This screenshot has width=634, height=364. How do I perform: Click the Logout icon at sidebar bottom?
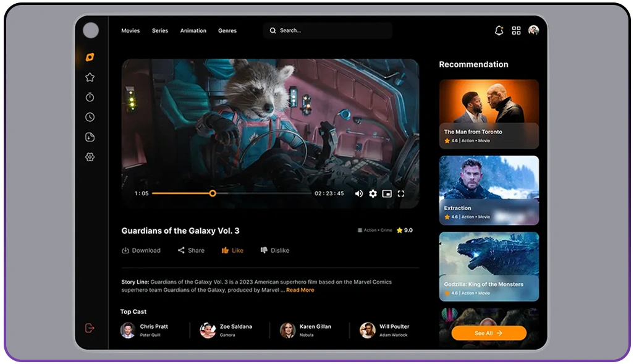[90, 328]
